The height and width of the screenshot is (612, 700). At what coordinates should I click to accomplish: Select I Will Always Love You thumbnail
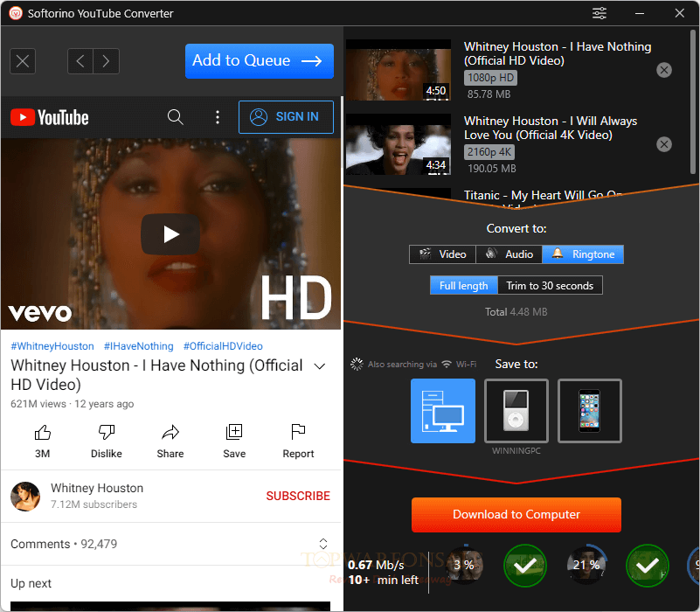(x=399, y=144)
